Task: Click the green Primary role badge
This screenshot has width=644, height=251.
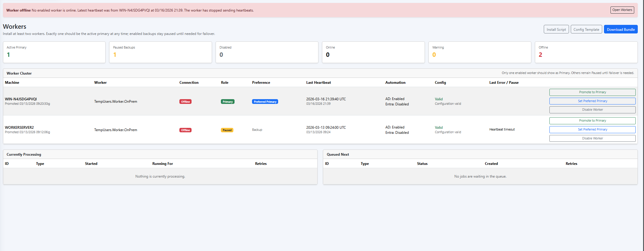Action: tap(227, 102)
